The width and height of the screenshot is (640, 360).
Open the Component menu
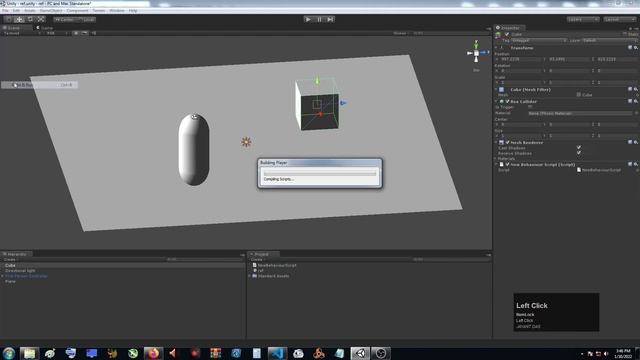coord(77,11)
